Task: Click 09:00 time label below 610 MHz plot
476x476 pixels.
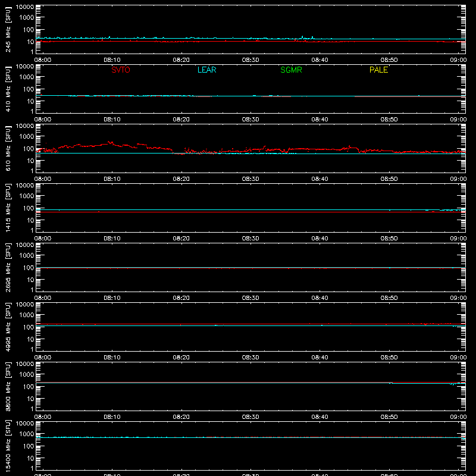Action: [x=458, y=179]
